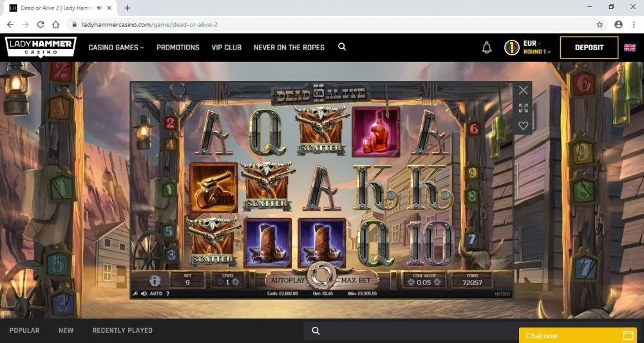This screenshot has width=644, height=343.
Task: Click the browser forward arrow
Action: coord(26,24)
